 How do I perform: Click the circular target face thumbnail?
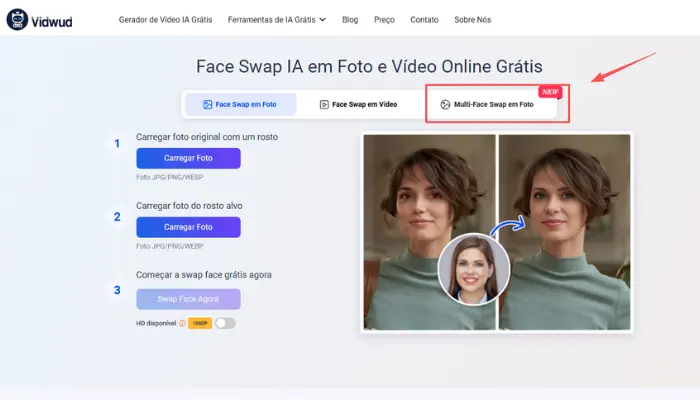(x=474, y=269)
